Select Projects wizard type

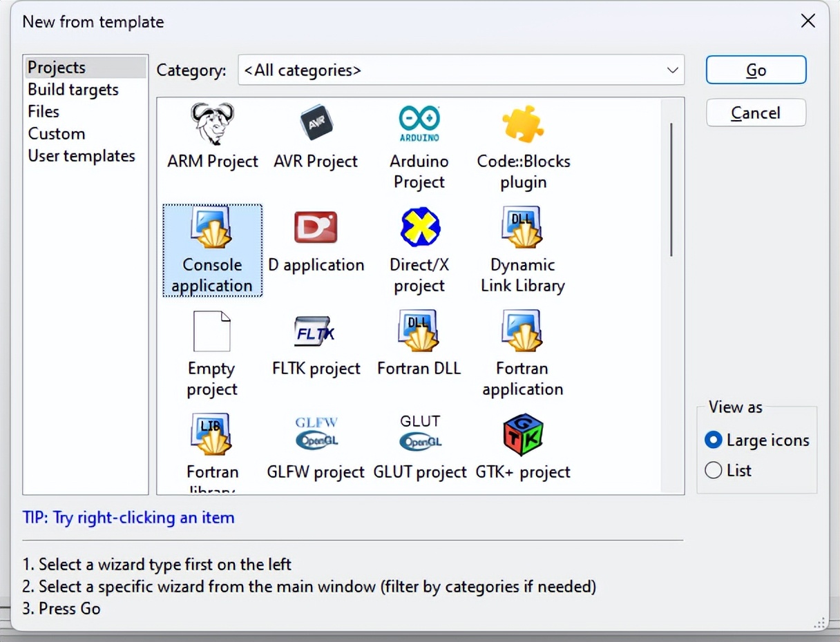[86, 68]
